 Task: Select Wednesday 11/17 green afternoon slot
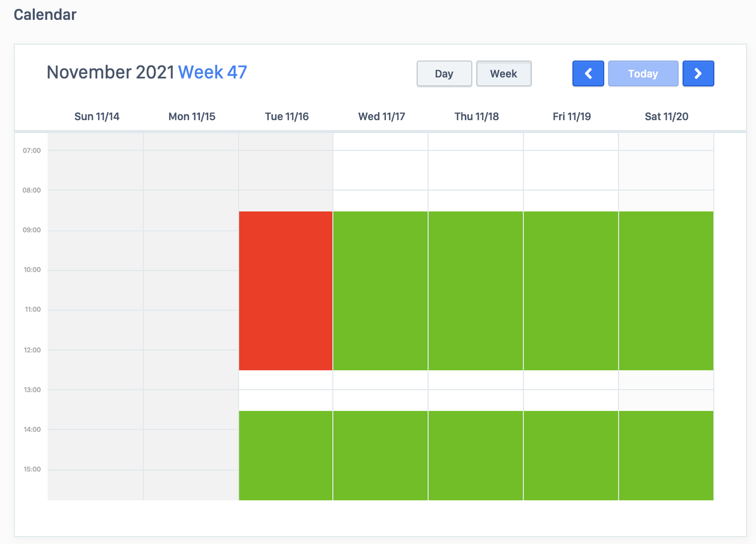[380, 455]
